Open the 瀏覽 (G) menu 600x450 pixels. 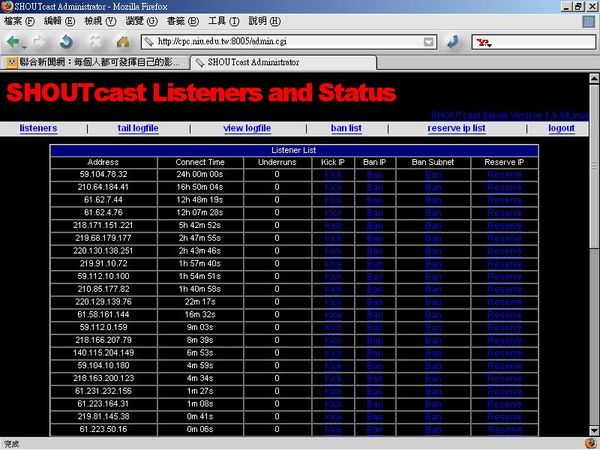point(142,21)
